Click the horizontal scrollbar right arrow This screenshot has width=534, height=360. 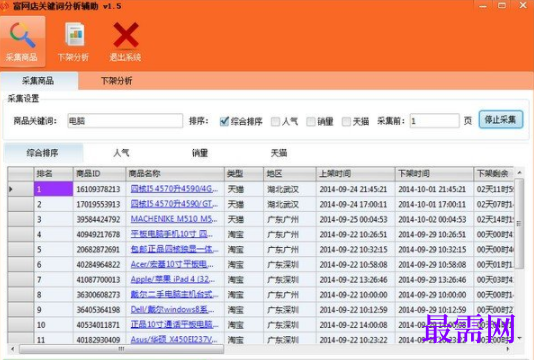508,349
